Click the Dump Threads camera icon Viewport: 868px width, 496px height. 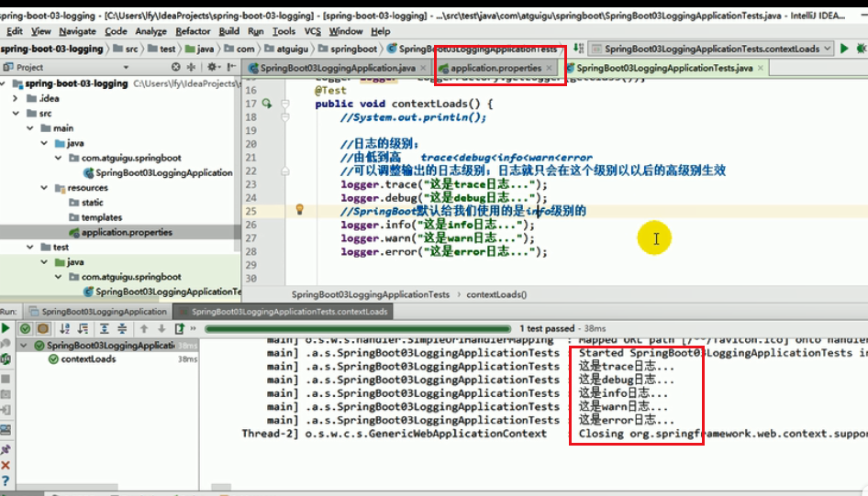pyautogui.click(x=6, y=394)
